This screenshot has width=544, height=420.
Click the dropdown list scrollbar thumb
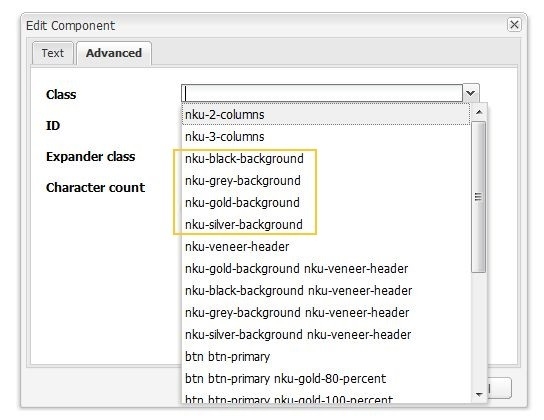click(479, 197)
